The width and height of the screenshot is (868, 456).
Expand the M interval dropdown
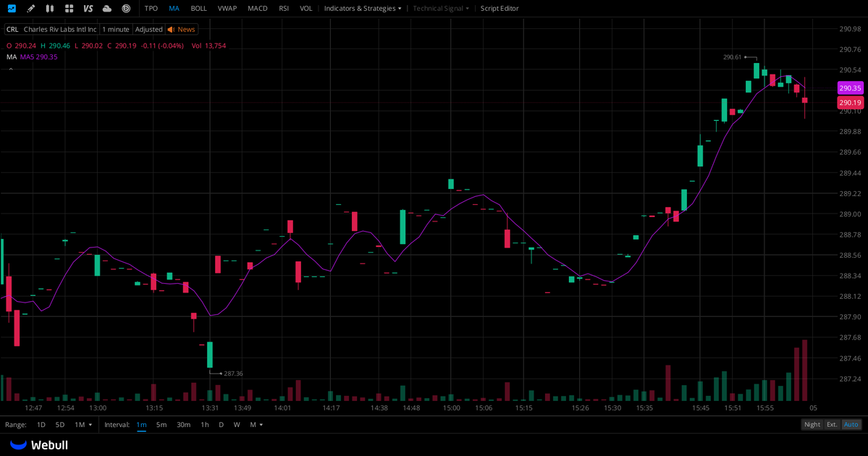coord(256,424)
